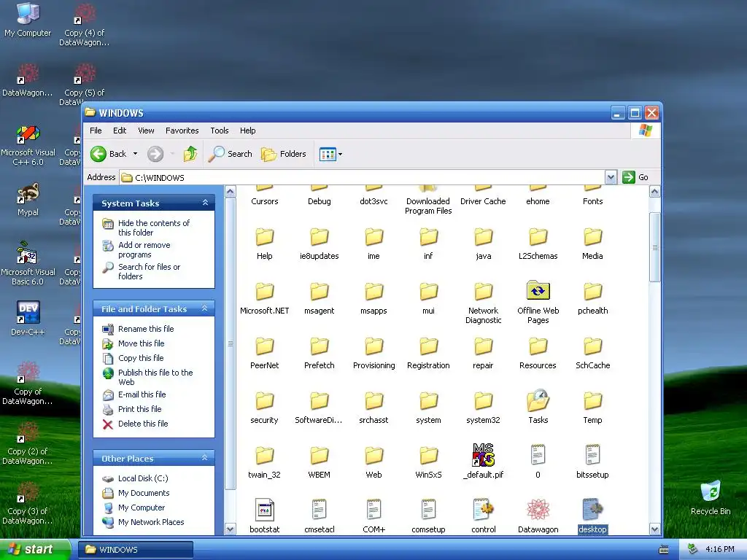The image size is (747, 560).
Task: Select the _default.pif file icon
Action: coord(483,455)
